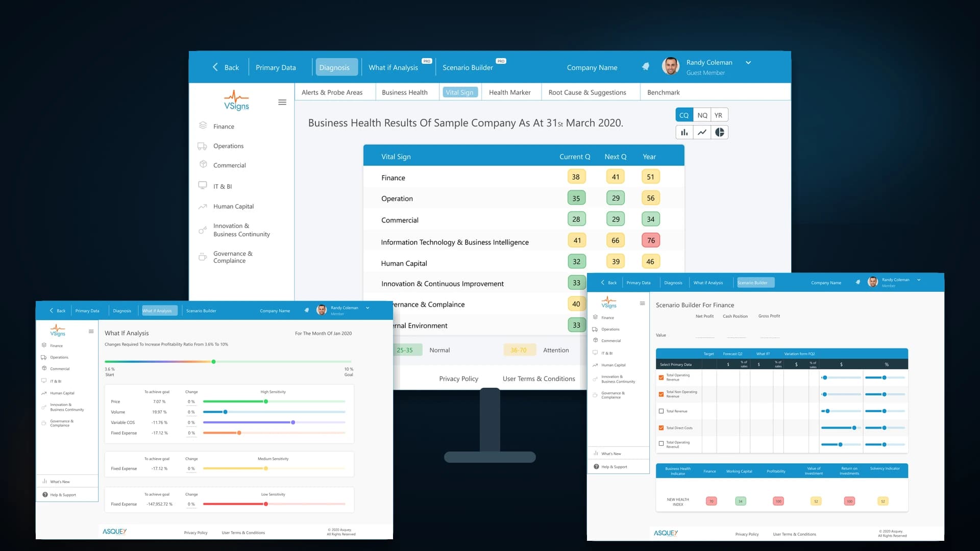Viewport: 980px width, 551px height.
Task: Switch to Health Marker sub-tab
Action: pyautogui.click(x=510, y=92)
